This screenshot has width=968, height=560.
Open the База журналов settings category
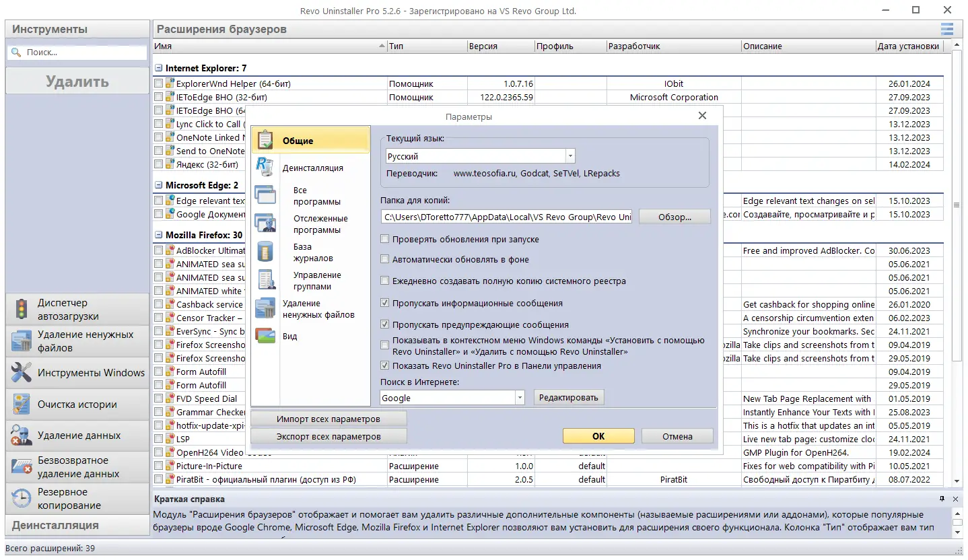click(311, 252)
